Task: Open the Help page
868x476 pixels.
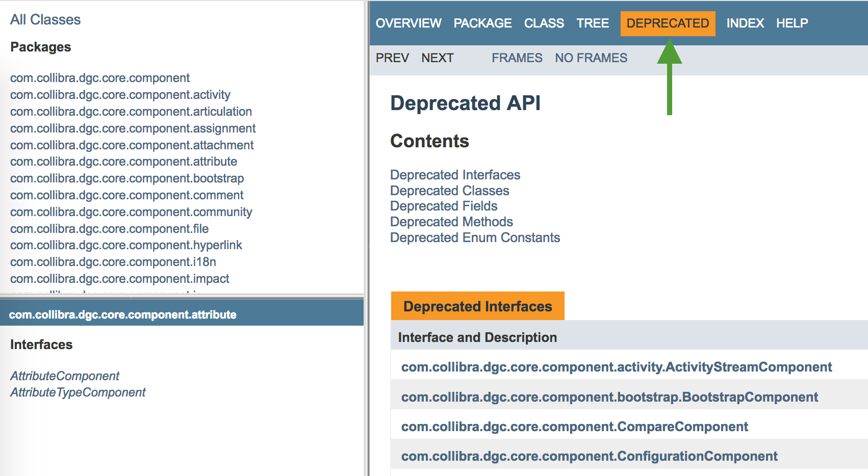Action: [792, 23]
